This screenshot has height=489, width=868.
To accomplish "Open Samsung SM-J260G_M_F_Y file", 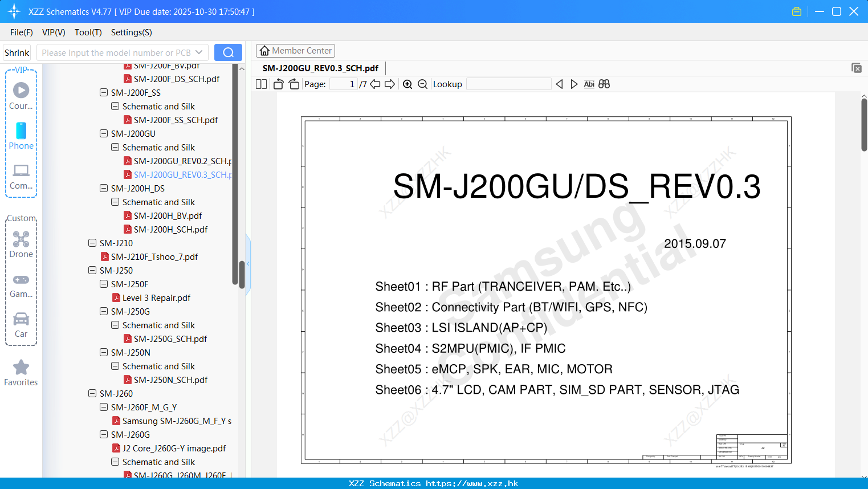I will (177, 421).
